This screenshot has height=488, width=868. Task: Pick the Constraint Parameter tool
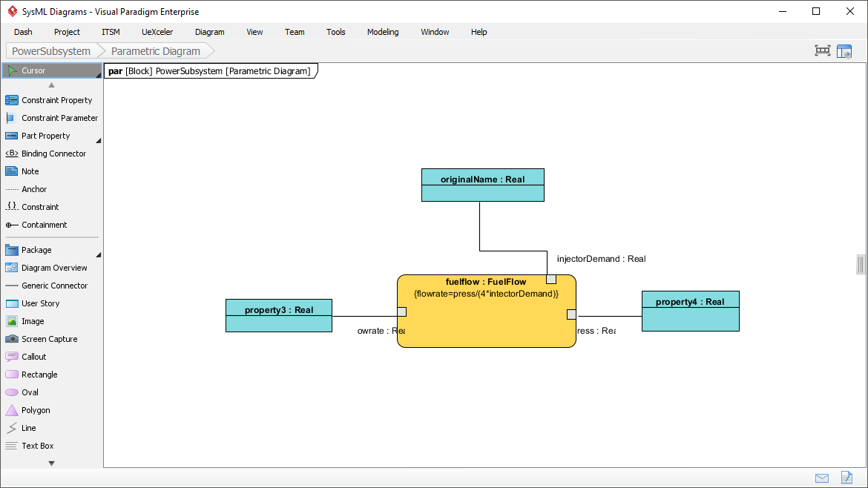59,118
